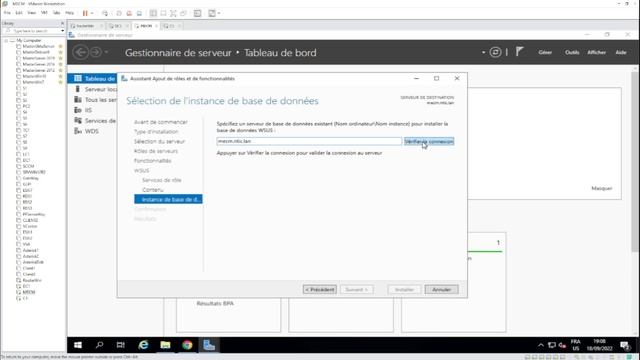This screenshot has height=360, width=640.
Task: Open VMware VM menu
Action: point(44,13)
